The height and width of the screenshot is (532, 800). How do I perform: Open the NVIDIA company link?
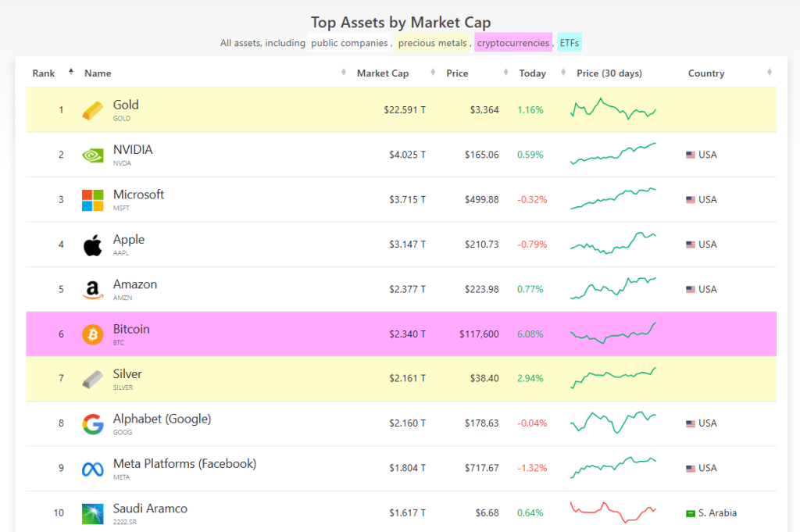coord(133,149)
